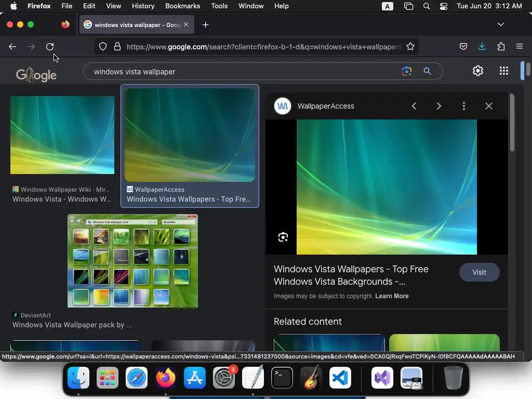Open the Google apps grid
The image size is (532, 399).
(x=504, y=71)
